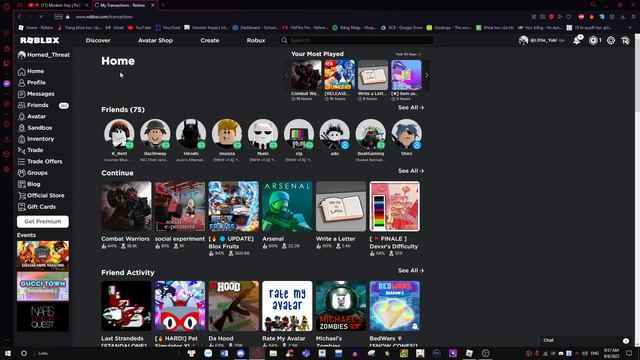Viewport: 640px width, 360px height.
Task: Open Gift Cards in the sidebar
Action: pyautogui.click(x=37, y=207)
